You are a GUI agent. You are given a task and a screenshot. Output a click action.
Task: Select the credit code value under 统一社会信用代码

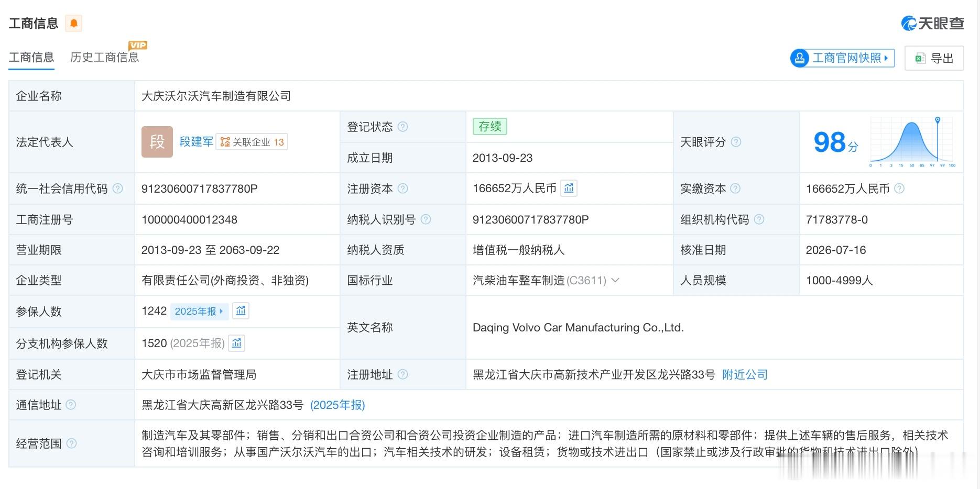200,188
